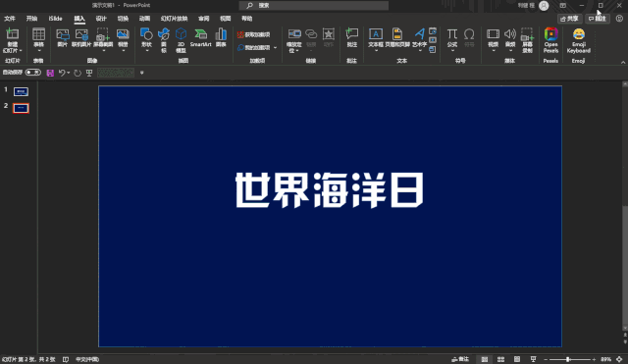This screenshot has height=364, width=628.
Task: Select slide 2 thumbnail
Action: (x=21, y=108)
